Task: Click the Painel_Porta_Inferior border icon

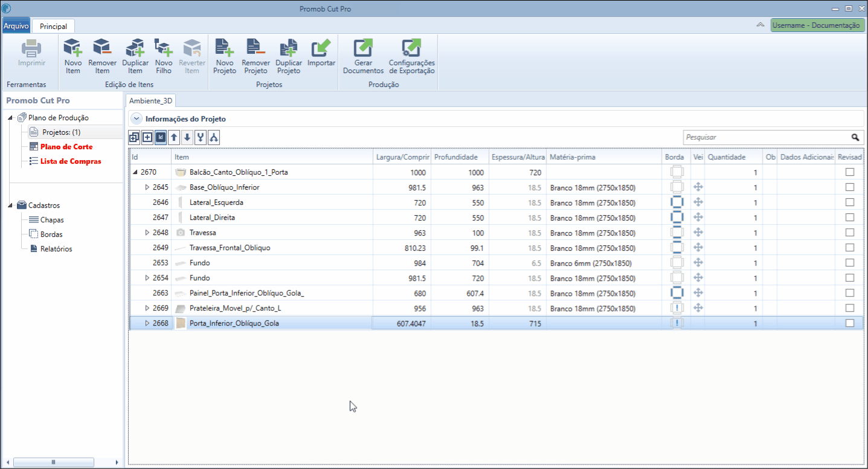Action: pos(677,293)
